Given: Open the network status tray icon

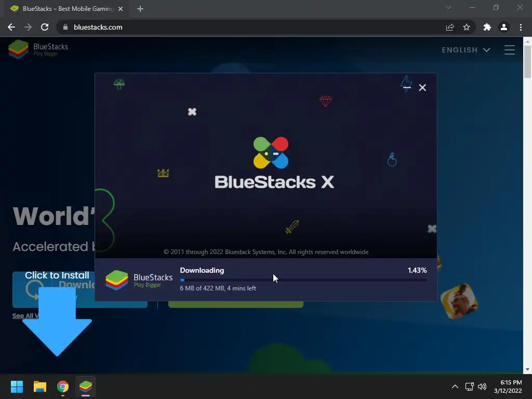Looking at the screenshot, I should 470,387.
